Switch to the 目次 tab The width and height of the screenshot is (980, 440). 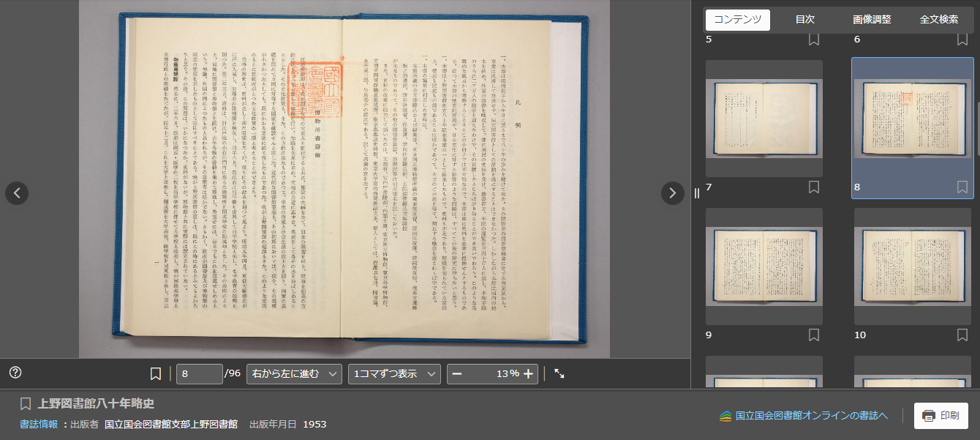click(804, 20)
